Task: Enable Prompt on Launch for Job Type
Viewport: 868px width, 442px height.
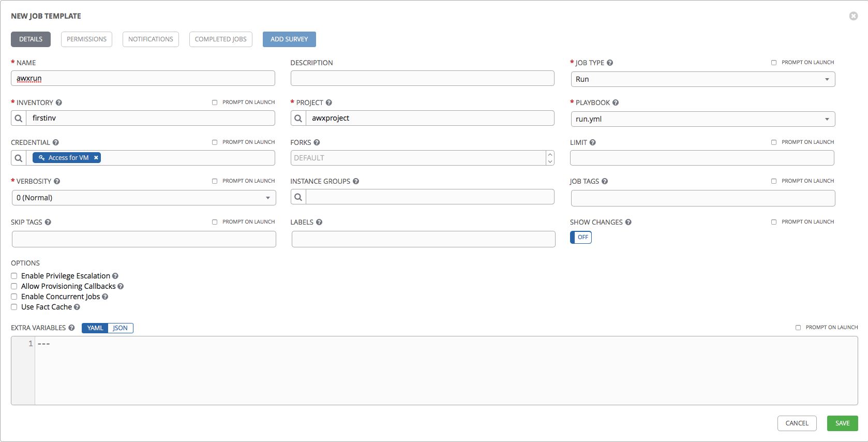Action: click(774, 63)
